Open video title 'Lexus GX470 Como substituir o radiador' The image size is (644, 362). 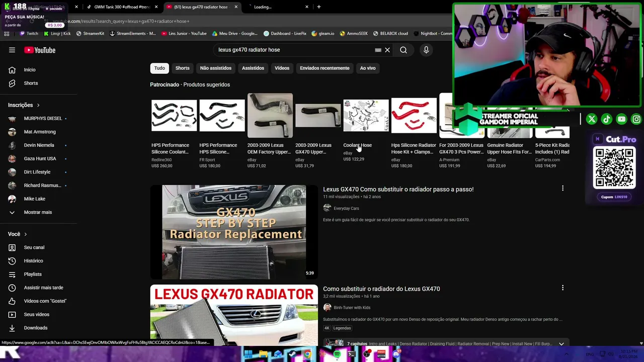[398, 189]
